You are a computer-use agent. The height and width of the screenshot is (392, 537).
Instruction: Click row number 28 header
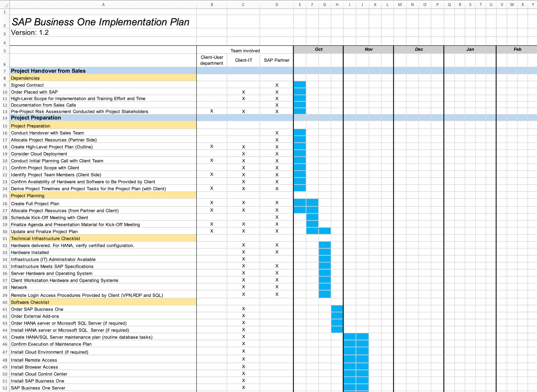point(4,217)
